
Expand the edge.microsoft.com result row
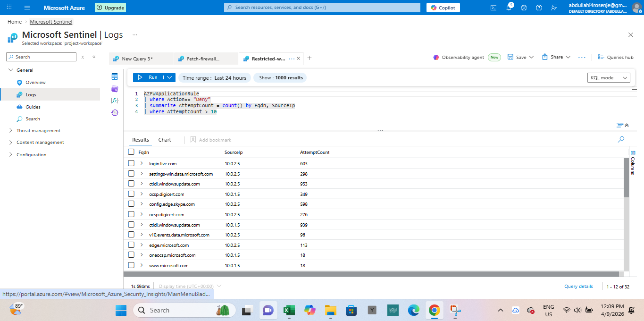142,245
